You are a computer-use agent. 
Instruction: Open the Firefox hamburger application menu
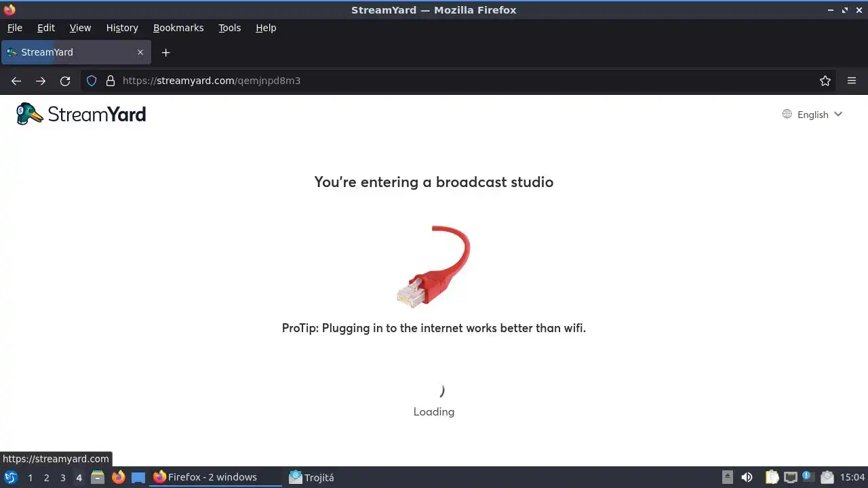(x=852, y=81)
